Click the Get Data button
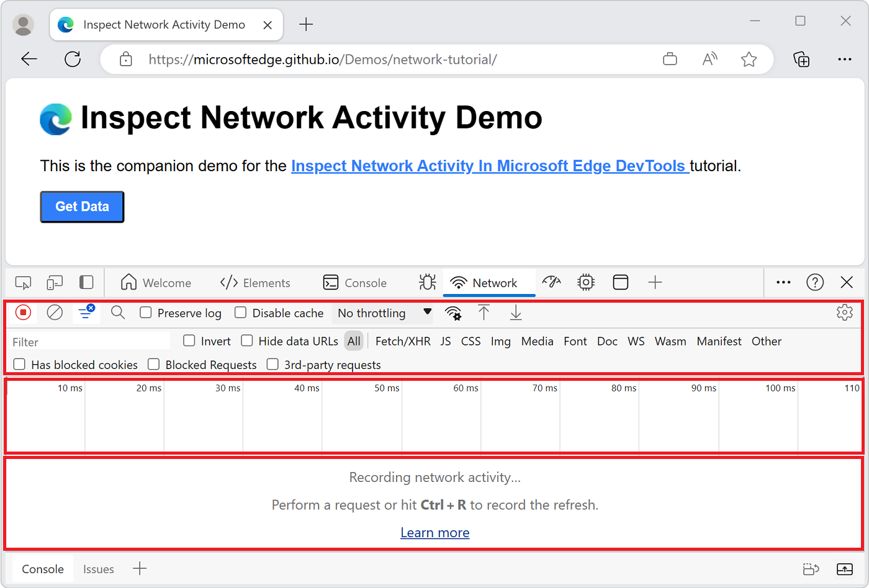The width and height of the screenshot is (869, 588). 82,207
